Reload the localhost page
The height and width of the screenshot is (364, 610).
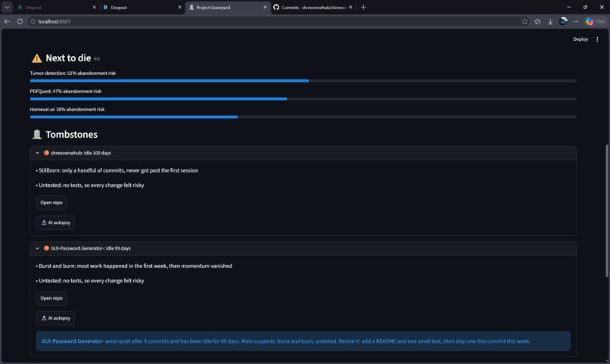click(20, 21)
